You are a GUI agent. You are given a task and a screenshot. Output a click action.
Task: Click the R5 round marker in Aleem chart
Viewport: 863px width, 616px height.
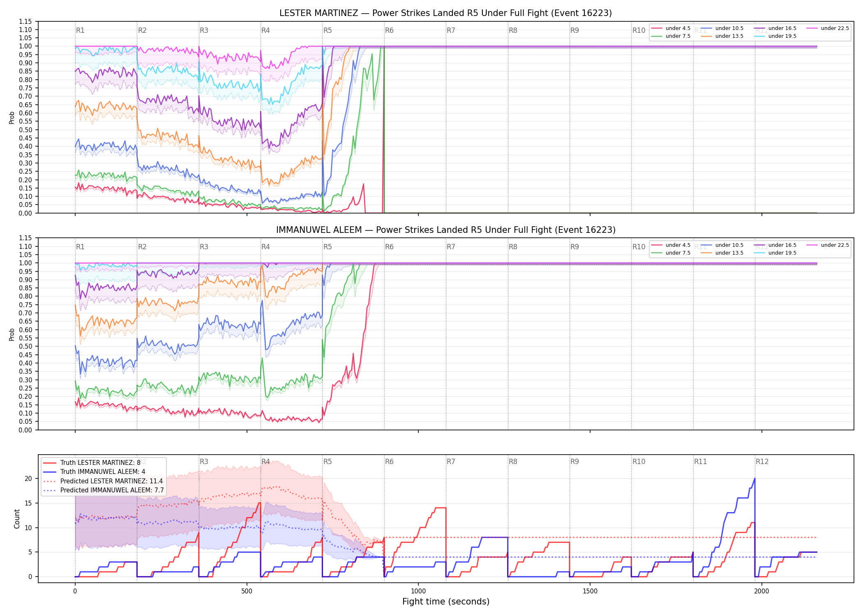328,247
